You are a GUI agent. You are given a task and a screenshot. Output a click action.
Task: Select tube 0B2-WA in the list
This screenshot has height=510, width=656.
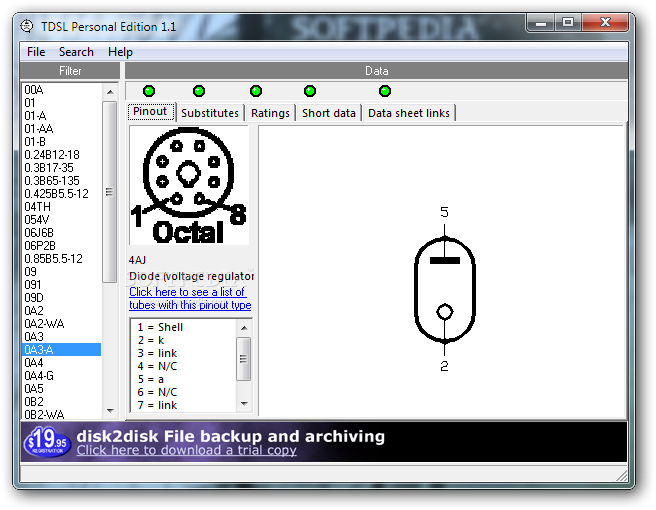(x=62, y=414)
